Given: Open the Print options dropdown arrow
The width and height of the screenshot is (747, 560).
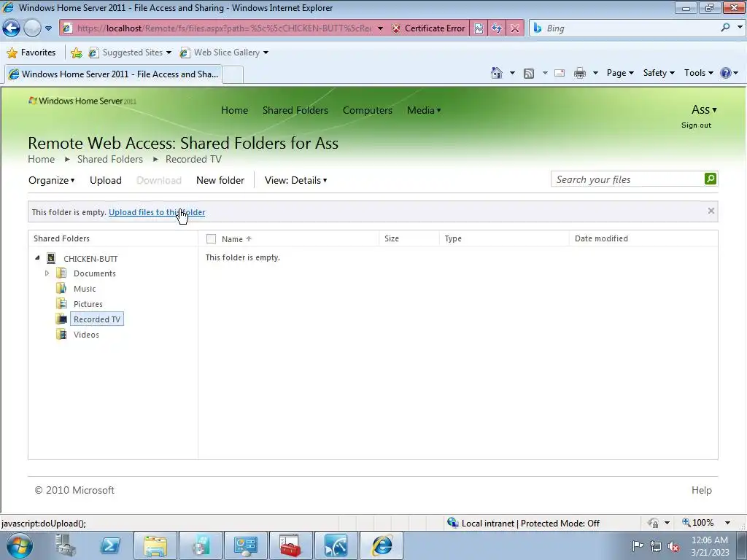Looking at the screenshot, I should [595, 73].
